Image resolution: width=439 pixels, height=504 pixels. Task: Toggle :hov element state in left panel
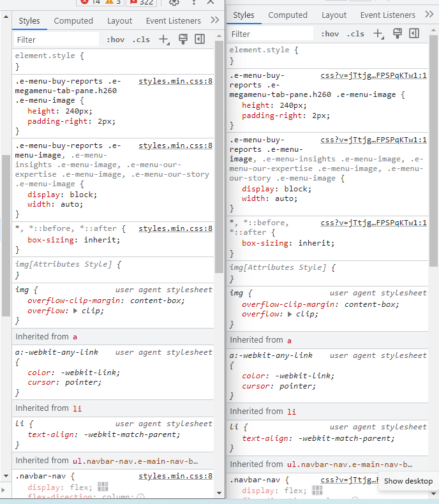point(115,40)
